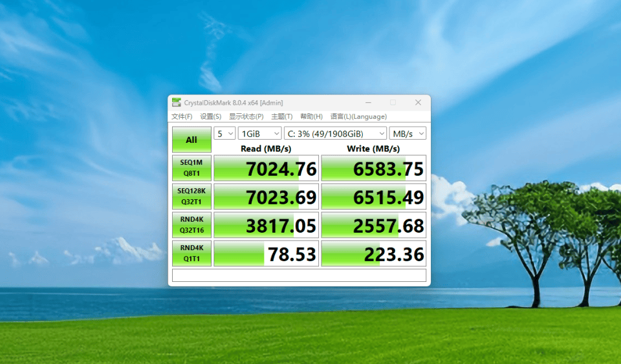Select the SEQ128K read result 7023.69
The width and height of the screenshot is (621, 364).
[266, 197]
